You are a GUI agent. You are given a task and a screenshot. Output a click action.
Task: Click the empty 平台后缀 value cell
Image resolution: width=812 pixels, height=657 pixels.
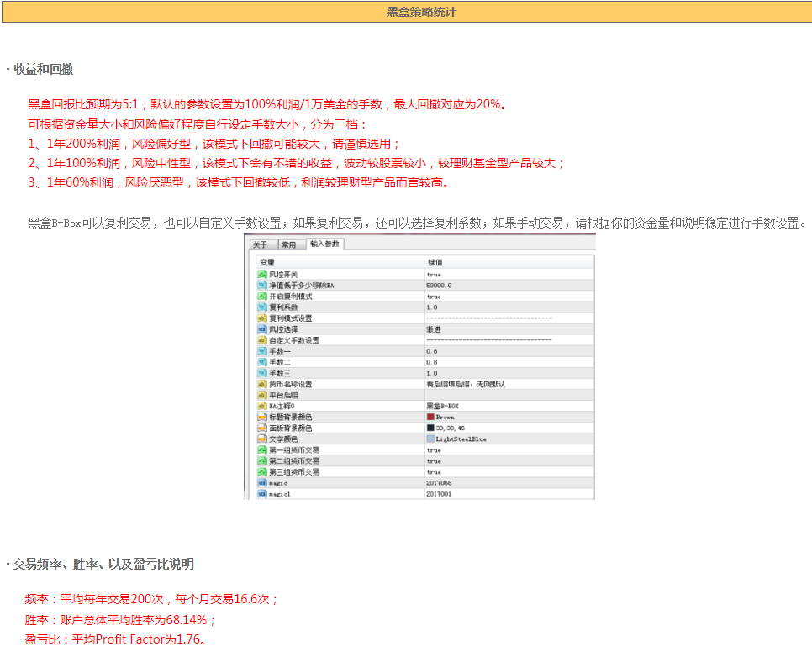coord(509,395)
